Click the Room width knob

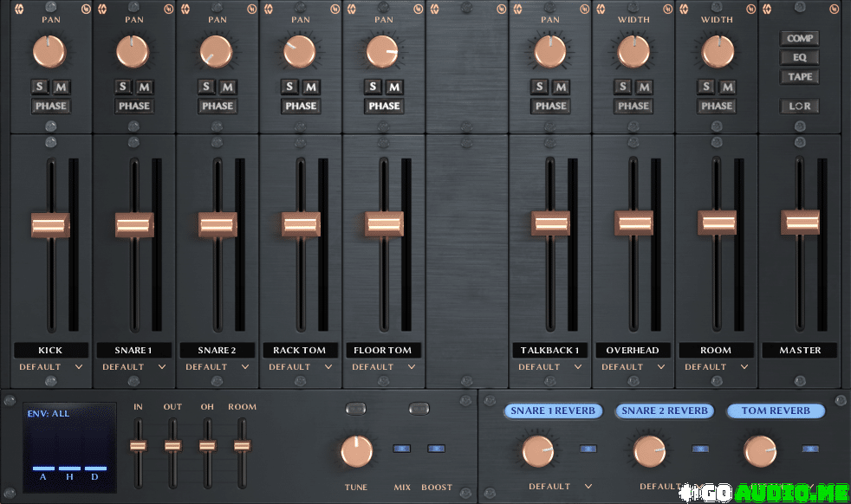(717, 52)
